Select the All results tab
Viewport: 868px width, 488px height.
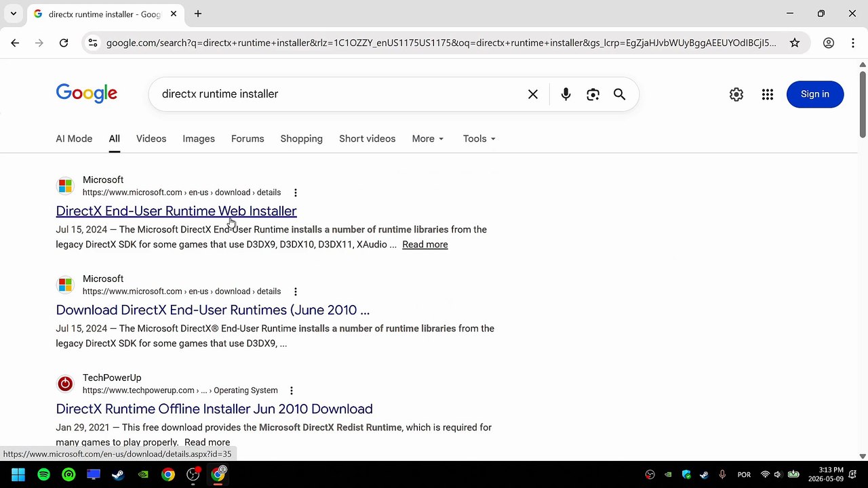(114, 139)
